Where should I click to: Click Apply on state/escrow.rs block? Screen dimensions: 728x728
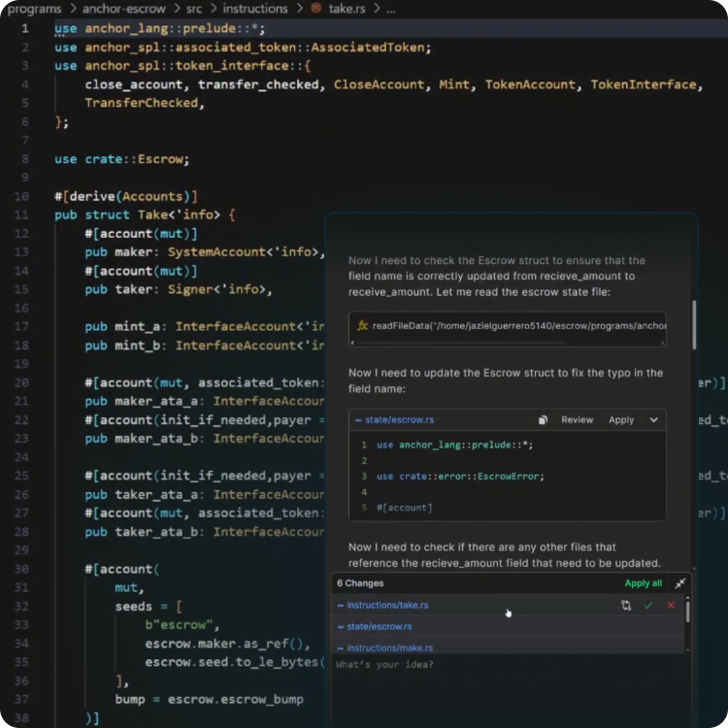coord(621,419)
